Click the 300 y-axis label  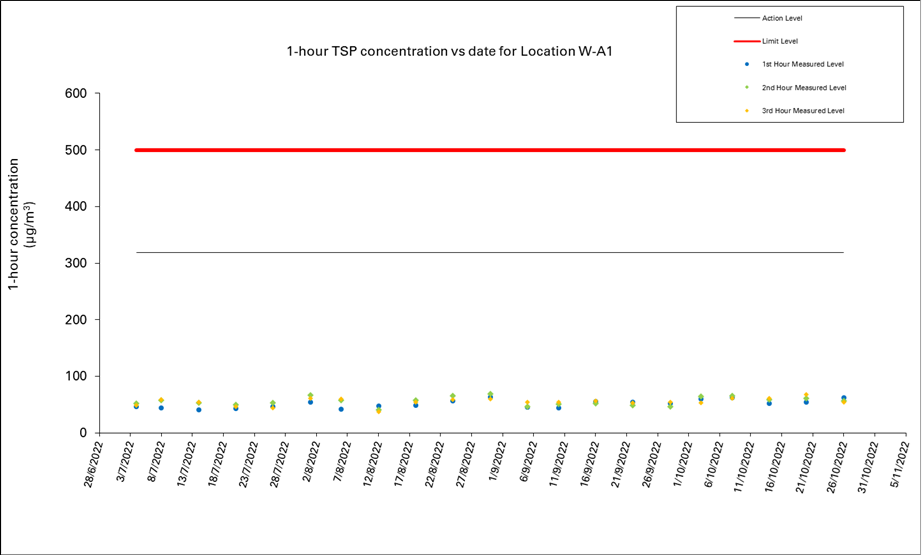pyautogui.click(x=75, y=263)
